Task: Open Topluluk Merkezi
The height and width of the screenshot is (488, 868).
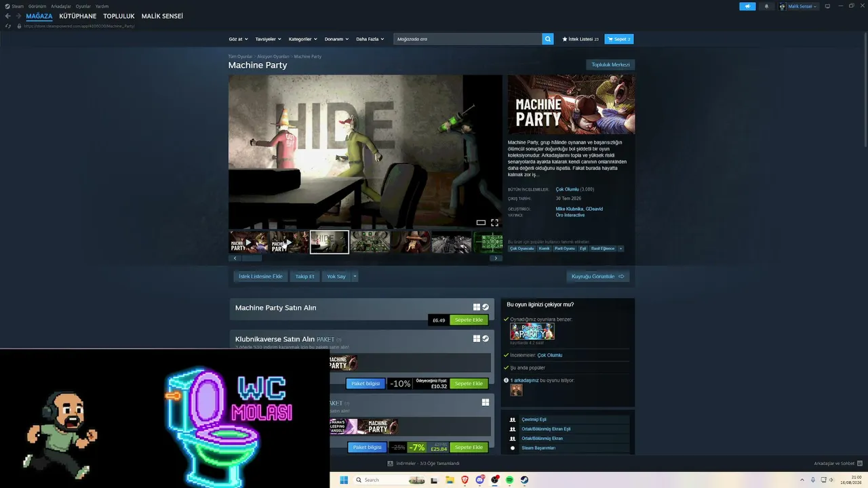Action: tap(610, 65)
